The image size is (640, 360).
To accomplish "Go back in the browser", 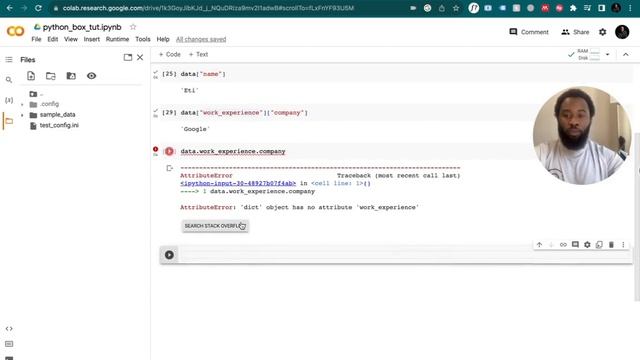I will tap(10, 8).
